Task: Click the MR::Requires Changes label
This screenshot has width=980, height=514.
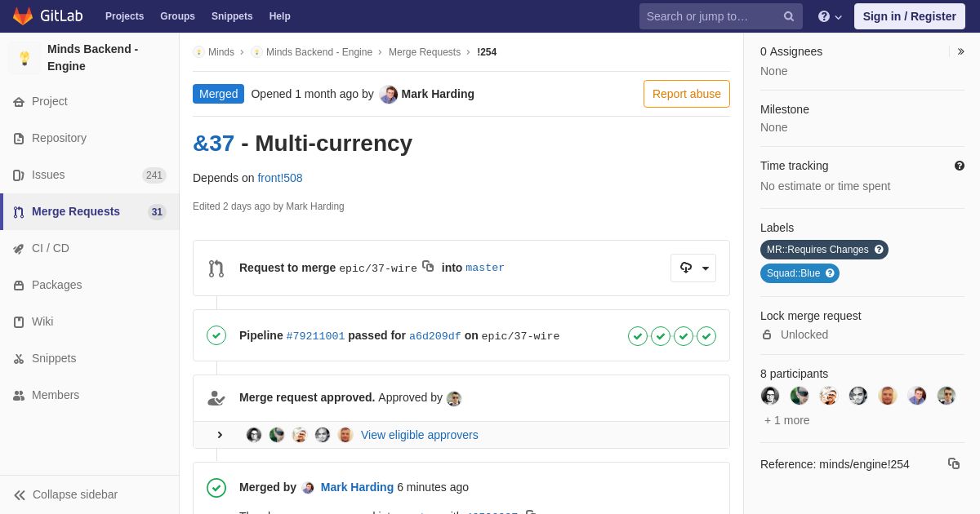Action: pyautogui.click(x=824, y=250)
